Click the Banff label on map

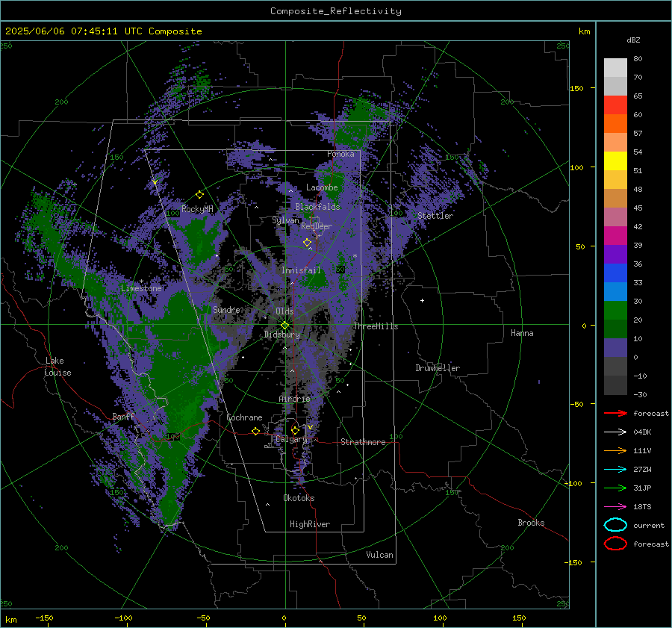click(123, 416)
